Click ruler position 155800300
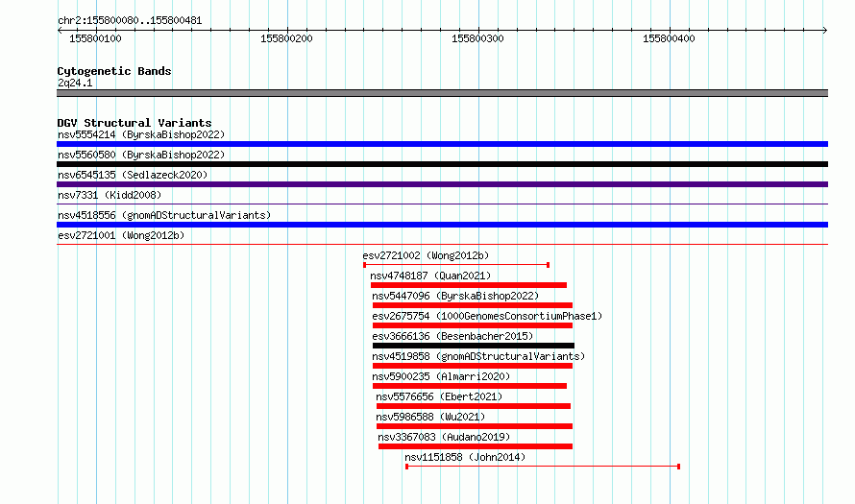855x504 pixels. tap(477, 38)
